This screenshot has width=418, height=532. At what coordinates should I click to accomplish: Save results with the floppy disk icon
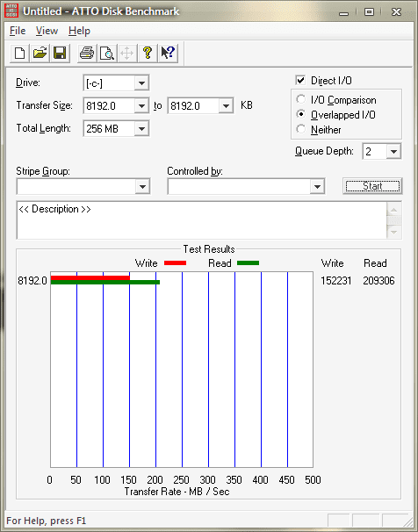pyautogui.click(x=60, y=54)
